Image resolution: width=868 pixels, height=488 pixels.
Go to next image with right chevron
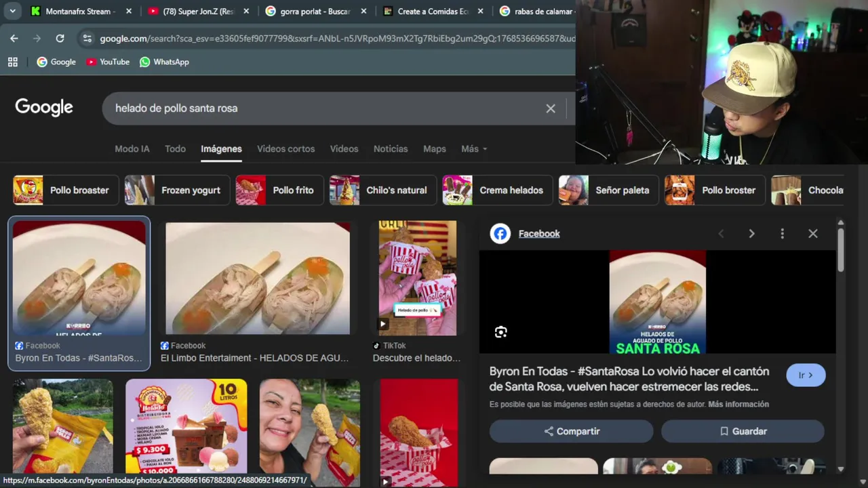pyautogui.click(x=751, y=234)
